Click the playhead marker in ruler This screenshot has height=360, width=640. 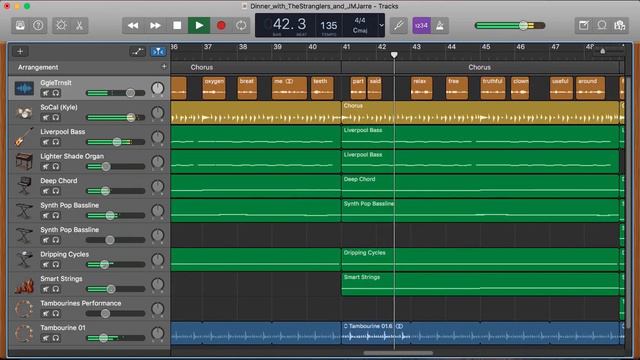click(394, 54)
